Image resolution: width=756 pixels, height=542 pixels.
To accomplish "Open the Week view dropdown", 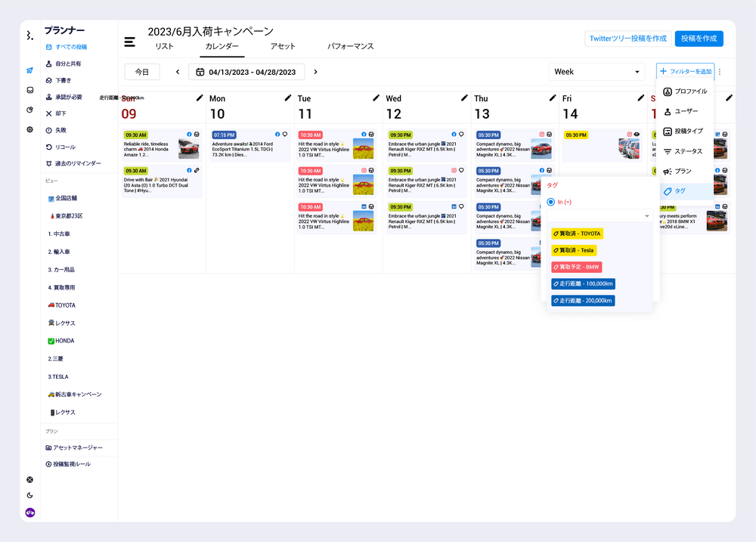I will [596, 72].
